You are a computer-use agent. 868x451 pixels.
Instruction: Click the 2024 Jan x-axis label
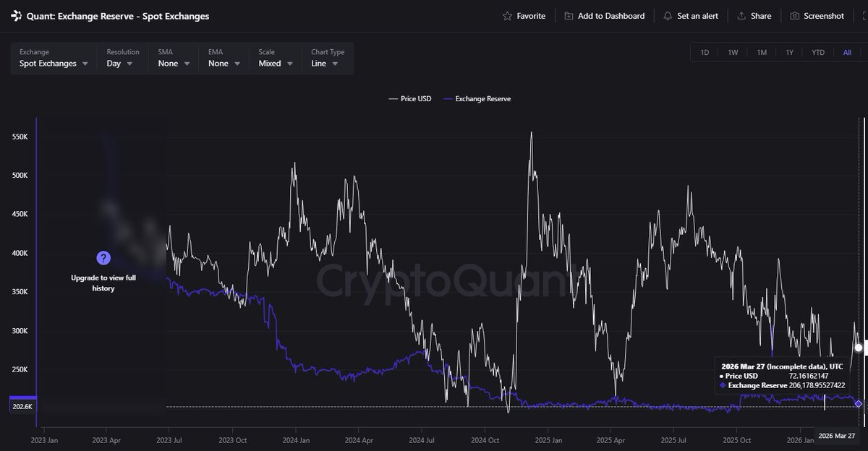click(294, 439)
